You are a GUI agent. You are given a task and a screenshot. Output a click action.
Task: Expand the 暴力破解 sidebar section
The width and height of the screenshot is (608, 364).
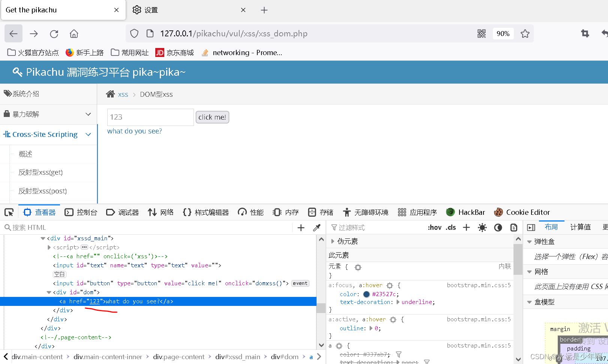tap(48, 114)
